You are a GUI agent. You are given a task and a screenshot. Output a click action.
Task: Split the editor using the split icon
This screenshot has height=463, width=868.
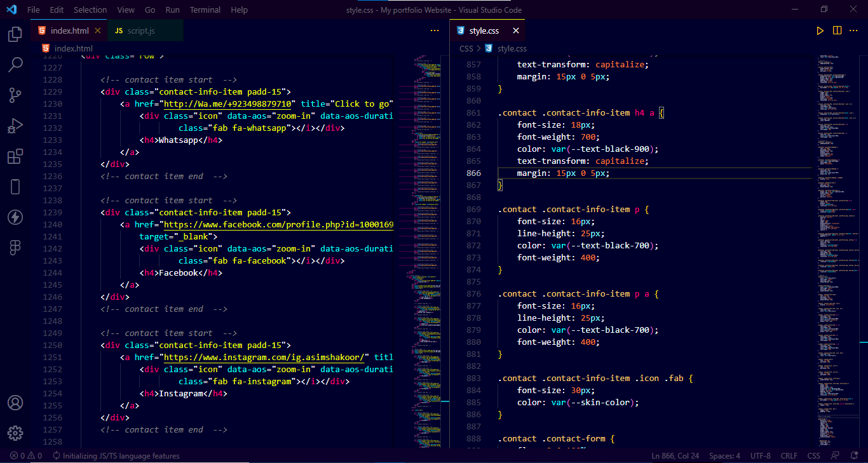[x=837, y=30]
